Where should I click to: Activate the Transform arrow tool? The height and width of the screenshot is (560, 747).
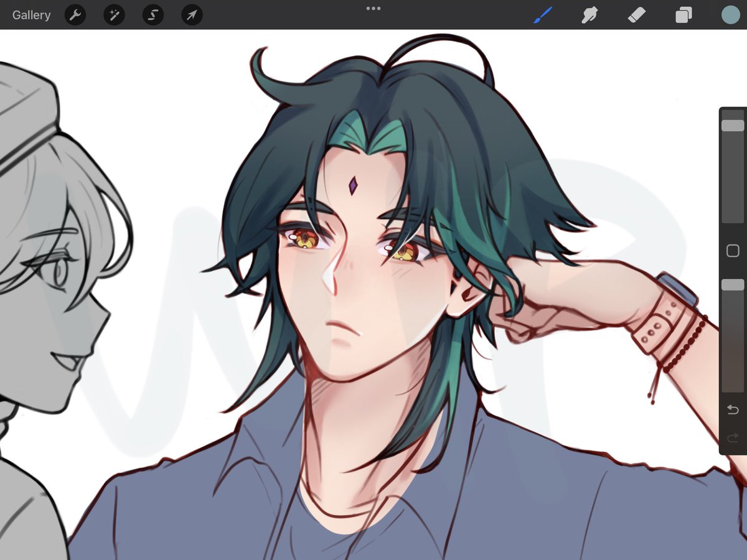(x=192, y=15)
